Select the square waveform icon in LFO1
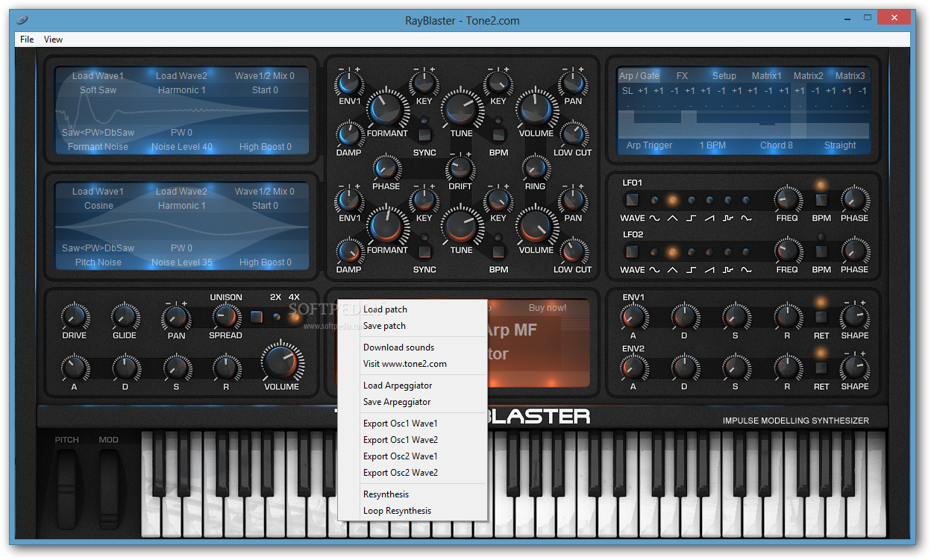 (x=691, y=218)
